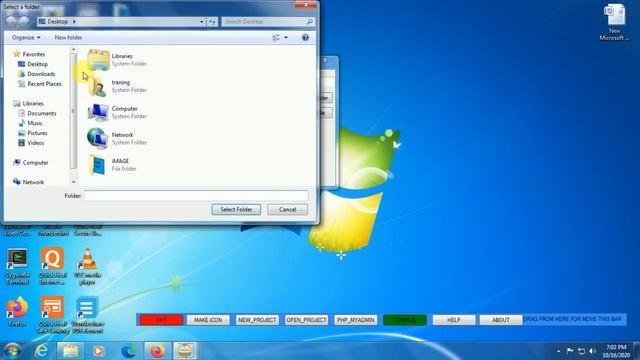Click the HELP button on bar

pos(454,320)
